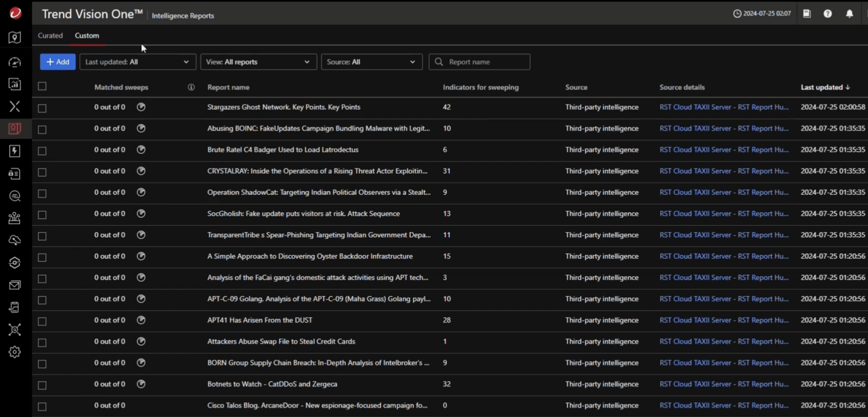Click the release notes icon beside clock

807,14
